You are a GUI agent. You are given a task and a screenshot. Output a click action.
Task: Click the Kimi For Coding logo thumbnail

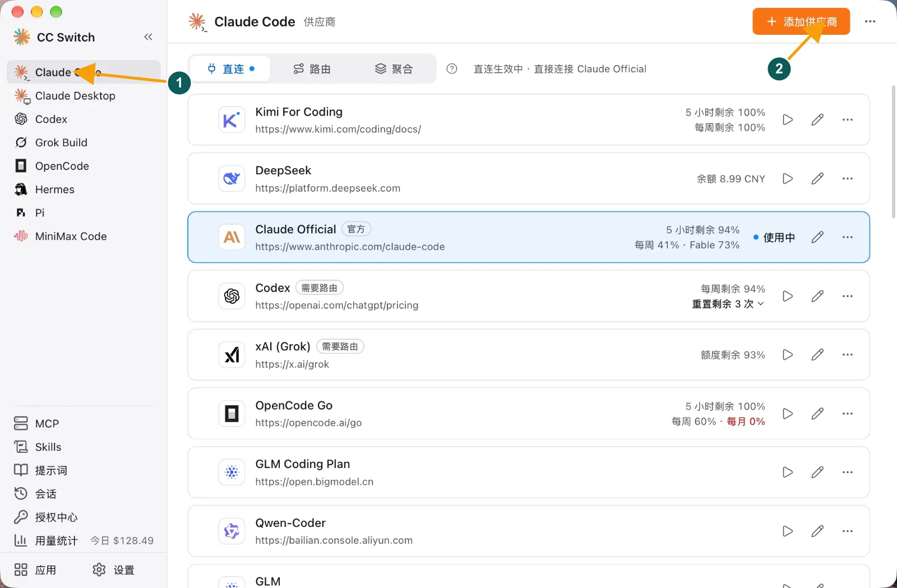point(232,119)
